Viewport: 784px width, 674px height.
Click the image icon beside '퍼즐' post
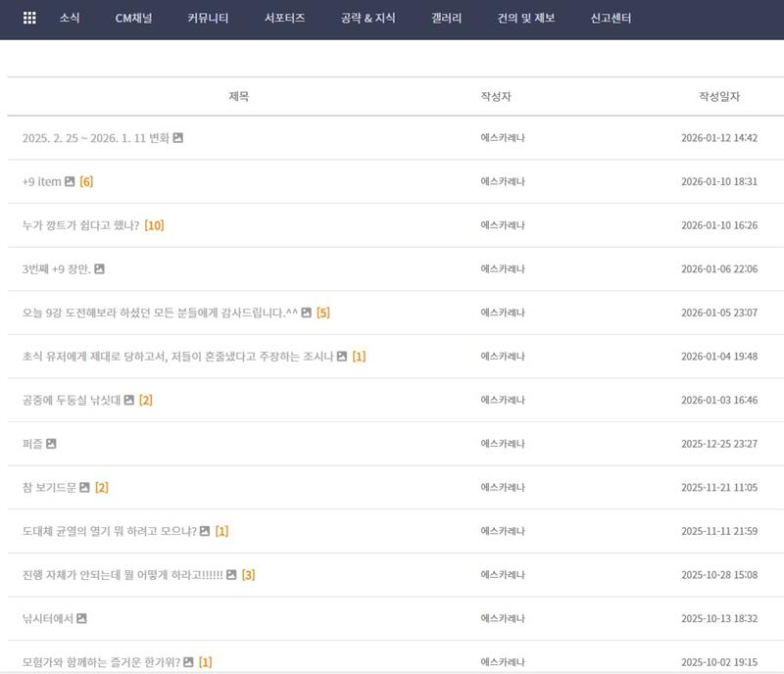(x=51, y=444)
